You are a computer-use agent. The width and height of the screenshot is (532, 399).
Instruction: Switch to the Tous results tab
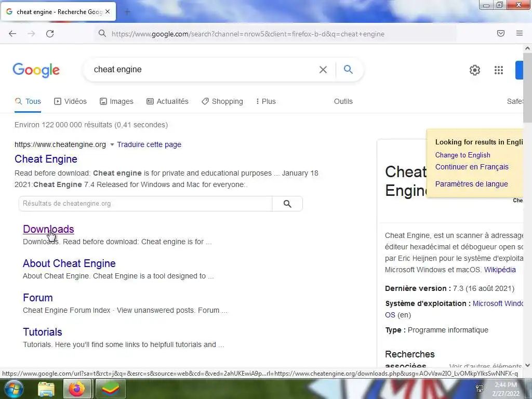(28, 101)
